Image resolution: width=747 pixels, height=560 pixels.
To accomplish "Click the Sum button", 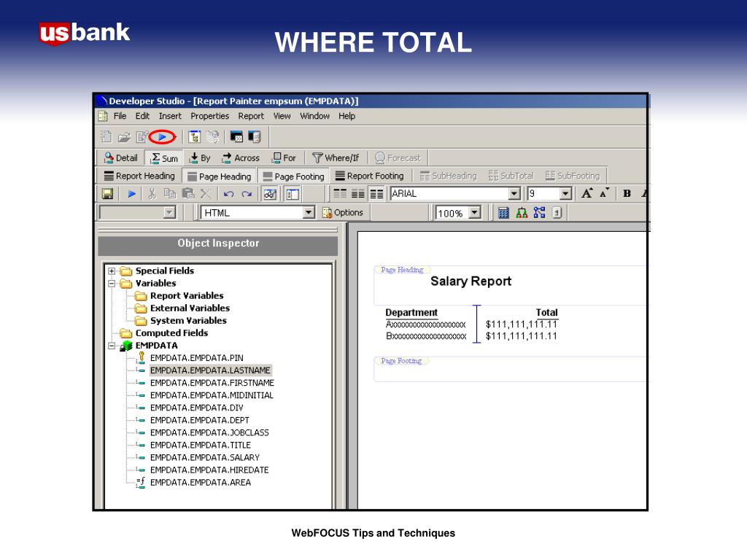I will coord(164,158).
